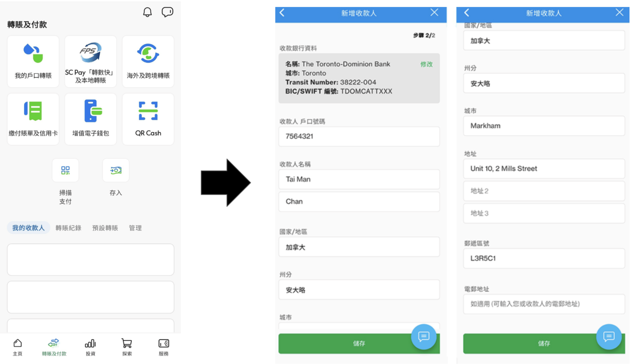Screen dimensions: 633x364
Task: Tap 存入 deposit icon
Action: pos(116,171)
